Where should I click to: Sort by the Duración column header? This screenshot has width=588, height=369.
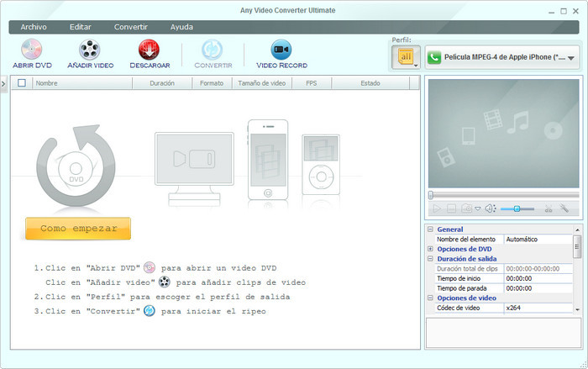click(x=162, y=83)
